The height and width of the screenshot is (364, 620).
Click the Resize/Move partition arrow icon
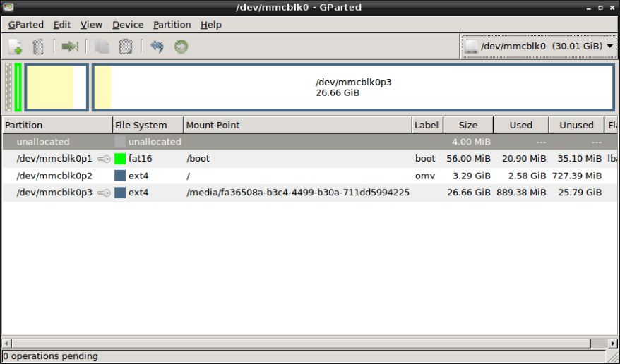coord(70,47)
